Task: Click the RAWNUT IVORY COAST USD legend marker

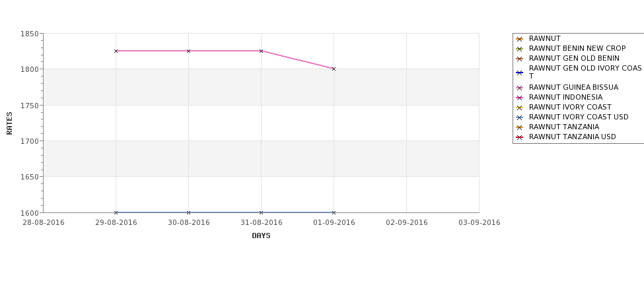Action: click(x=520, y=117)
